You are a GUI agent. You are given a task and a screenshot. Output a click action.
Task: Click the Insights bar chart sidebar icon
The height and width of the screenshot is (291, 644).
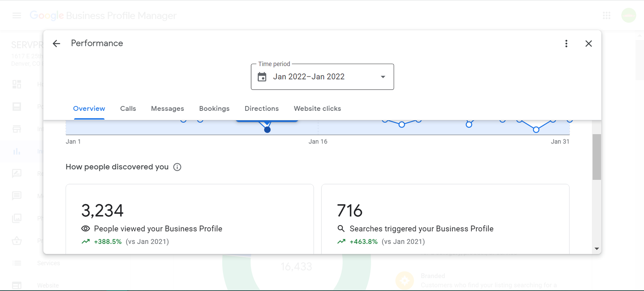coord(17,152)
